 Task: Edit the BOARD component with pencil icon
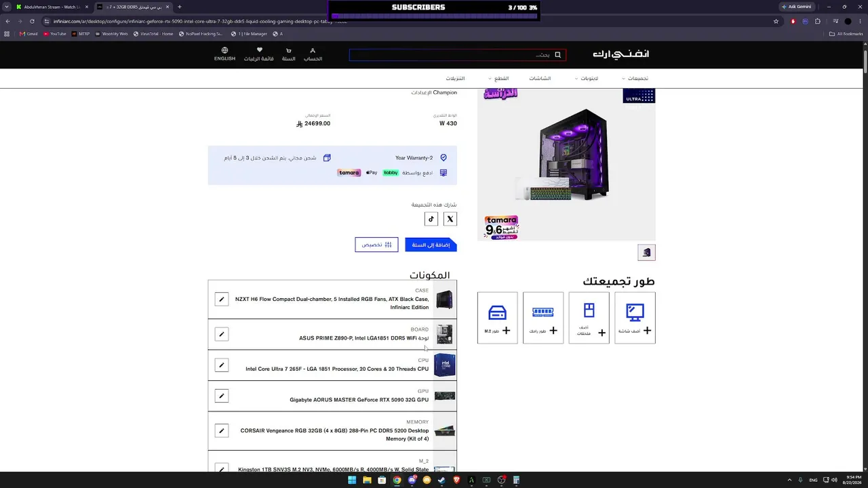222,334
